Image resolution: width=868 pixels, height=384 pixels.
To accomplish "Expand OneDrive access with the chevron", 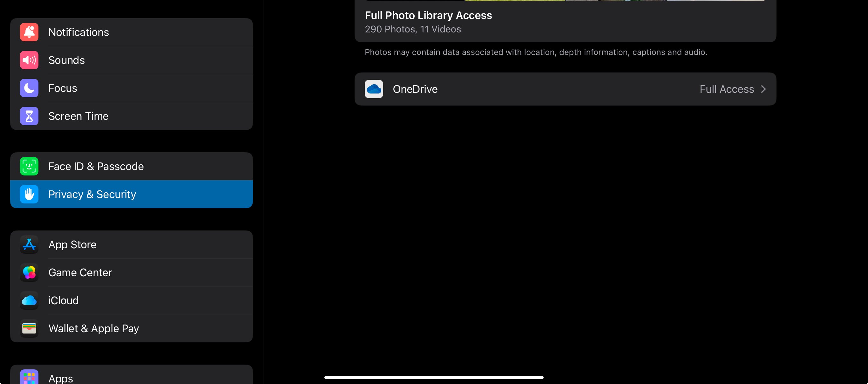I will (x=763, y=89).
